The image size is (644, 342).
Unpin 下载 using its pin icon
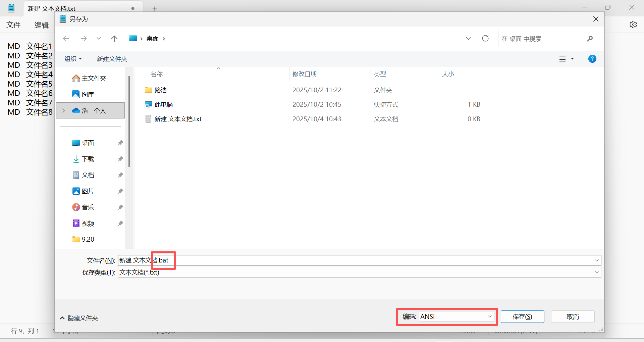pos(120,159)
